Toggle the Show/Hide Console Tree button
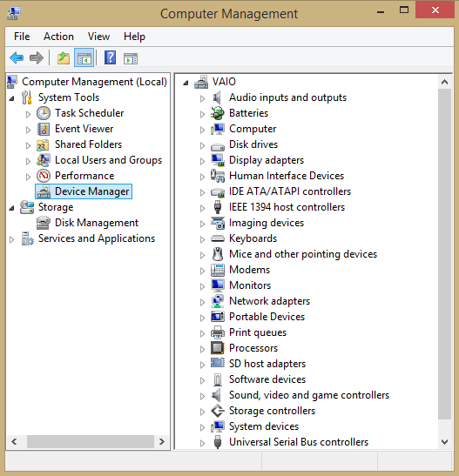This screenshot has height=476, width=459. (84, 58)
